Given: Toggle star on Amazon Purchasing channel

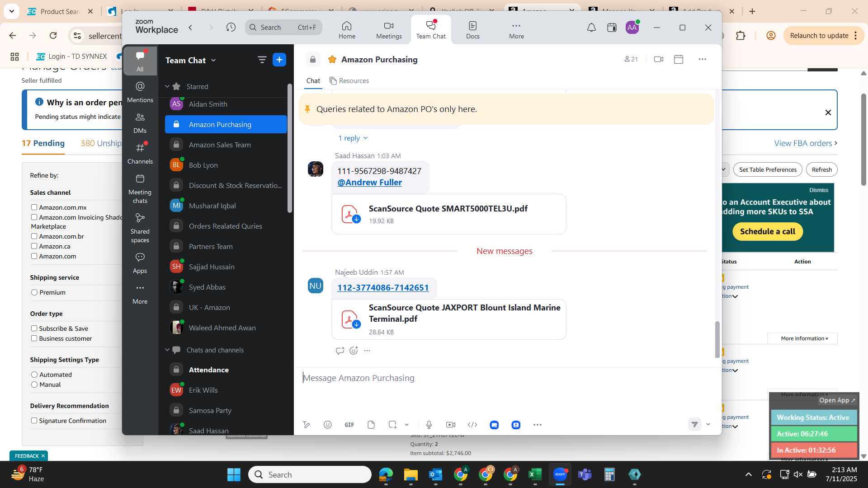Looking at the screenshot, I should pos(332,60).
